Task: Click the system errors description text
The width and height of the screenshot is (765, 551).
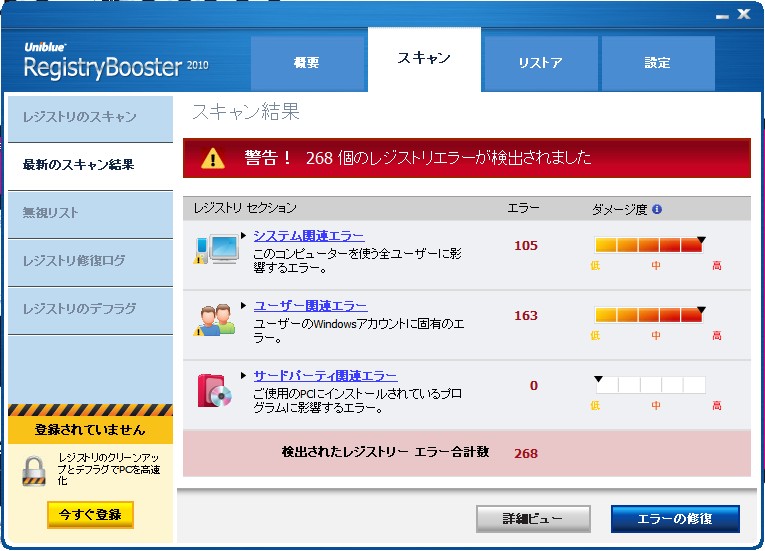Action: (x=357, y=261)
